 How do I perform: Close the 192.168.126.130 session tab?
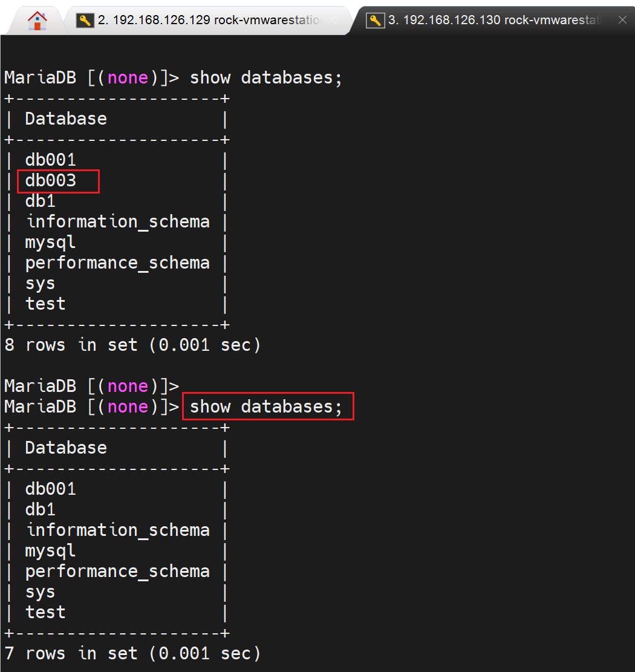coord(622,21)
